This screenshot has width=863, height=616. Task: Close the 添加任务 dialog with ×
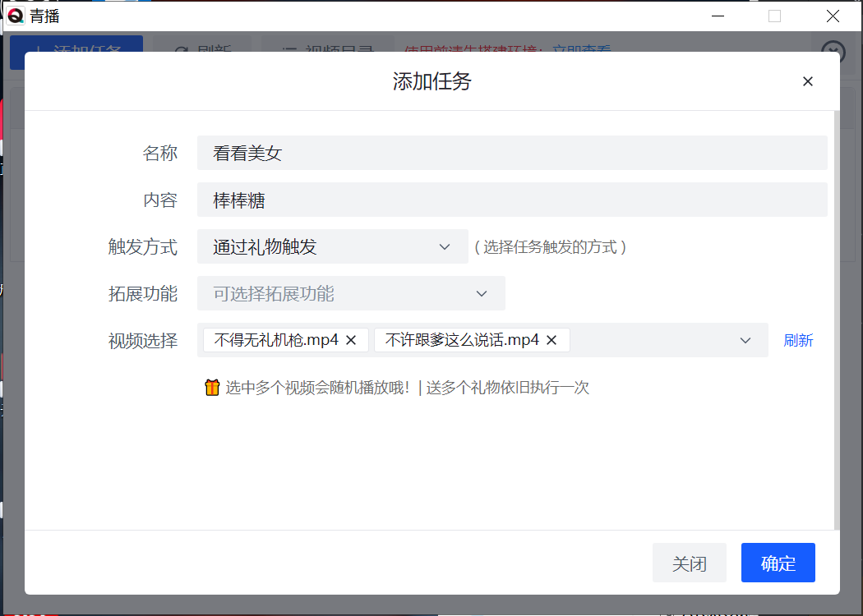point(808,81)
